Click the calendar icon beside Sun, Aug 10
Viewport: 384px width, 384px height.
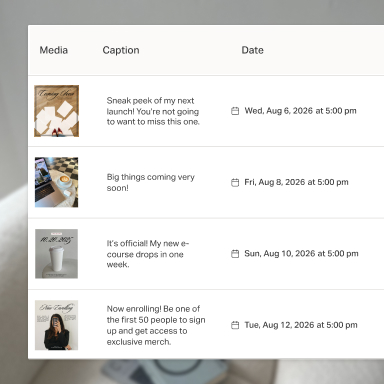(235, 254)
